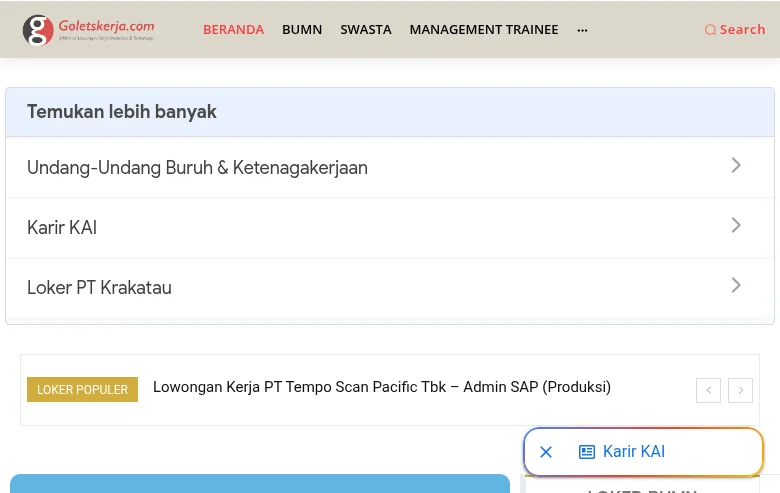Click the search magnifier icon

coord(710,30)
